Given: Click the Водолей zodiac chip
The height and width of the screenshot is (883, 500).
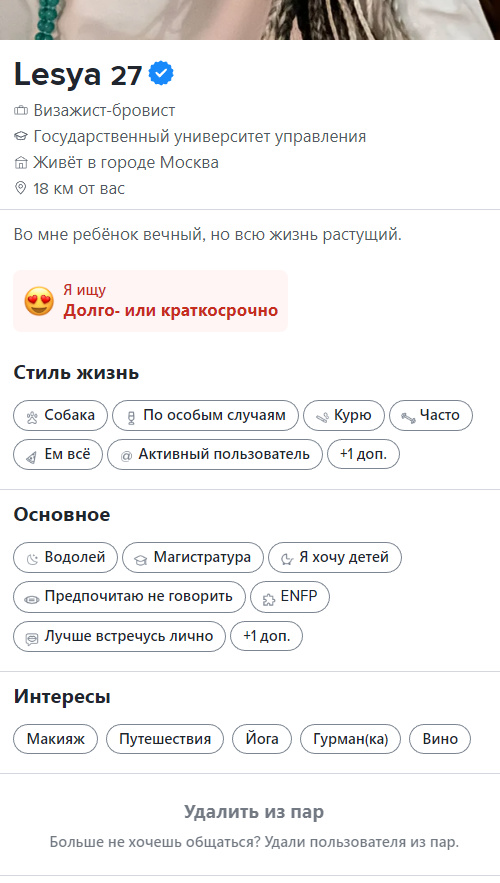Looking at the screenshot, I should (x=65, y=558).
